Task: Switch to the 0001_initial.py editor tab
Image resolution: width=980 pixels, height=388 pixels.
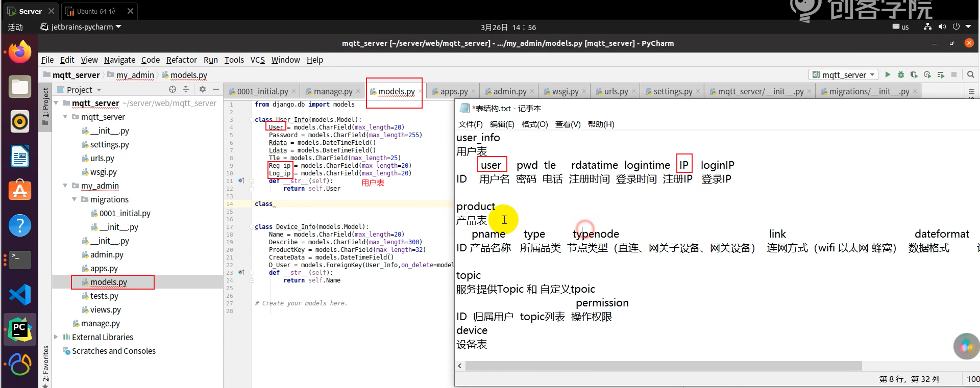Action: click(x=262, y=91)
